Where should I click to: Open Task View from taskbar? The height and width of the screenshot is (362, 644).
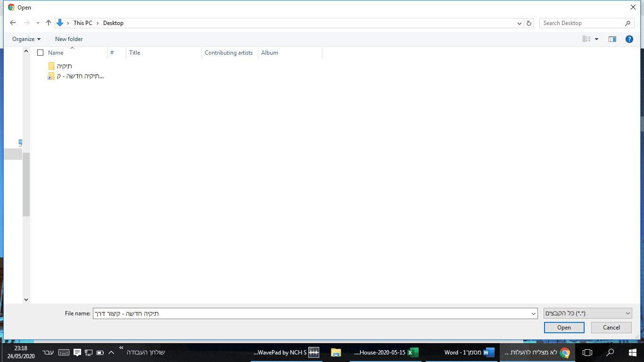point(587,352)
